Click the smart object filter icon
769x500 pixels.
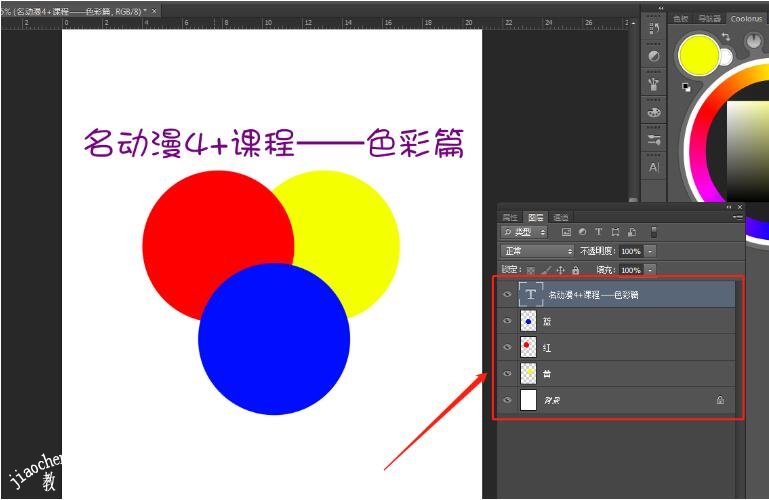point(631,232)
